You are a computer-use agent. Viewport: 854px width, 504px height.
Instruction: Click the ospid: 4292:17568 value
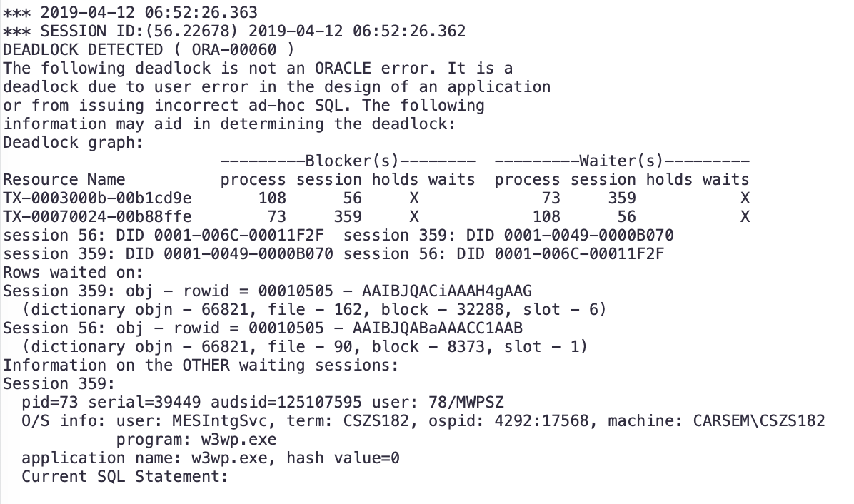(510, 420)
